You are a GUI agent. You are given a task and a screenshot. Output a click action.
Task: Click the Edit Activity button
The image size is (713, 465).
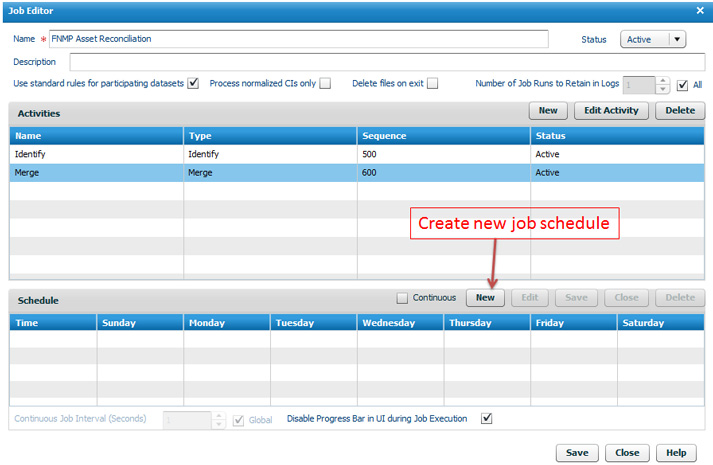pyautogui.click(x=611, y=111)
